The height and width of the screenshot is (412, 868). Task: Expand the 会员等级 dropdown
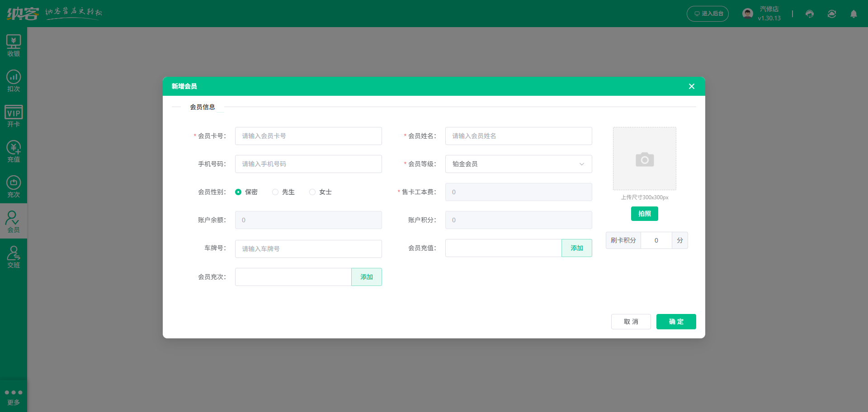coord(519,164)
